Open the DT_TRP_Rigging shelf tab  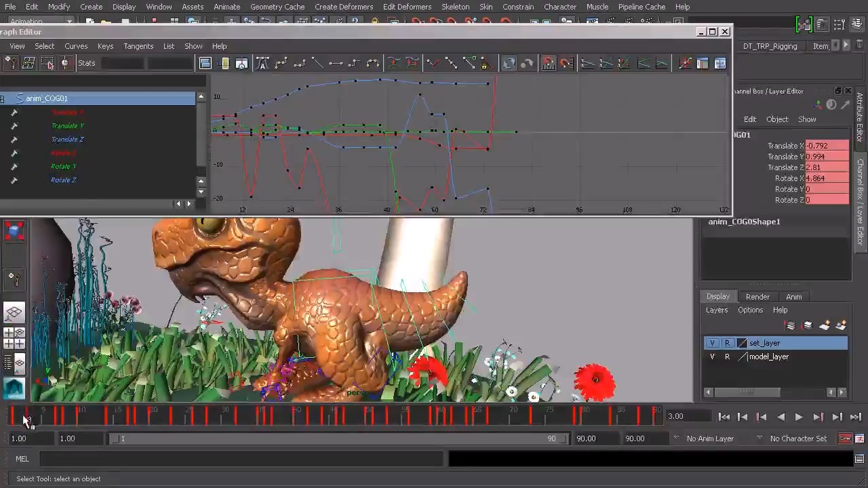[770, 46]
